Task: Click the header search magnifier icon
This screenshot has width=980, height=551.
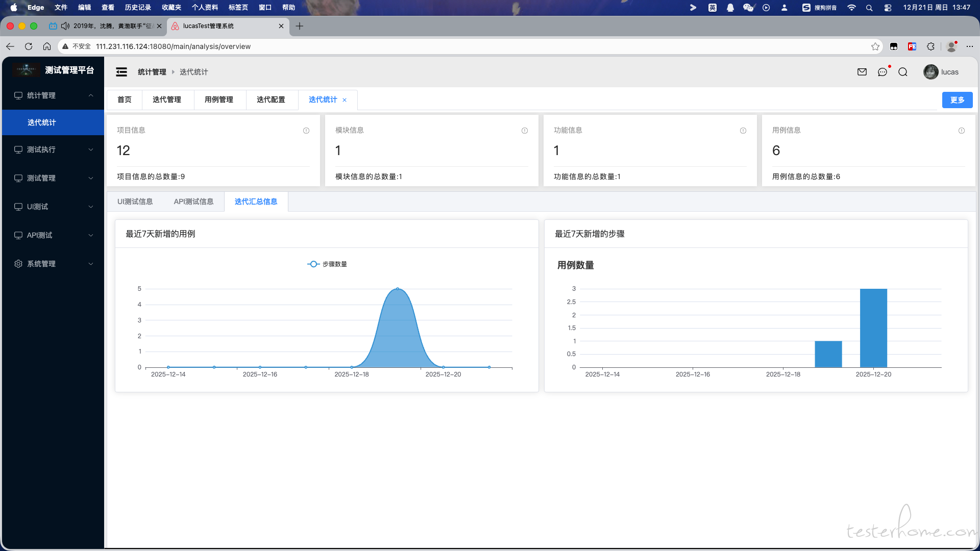Action: 903,72
